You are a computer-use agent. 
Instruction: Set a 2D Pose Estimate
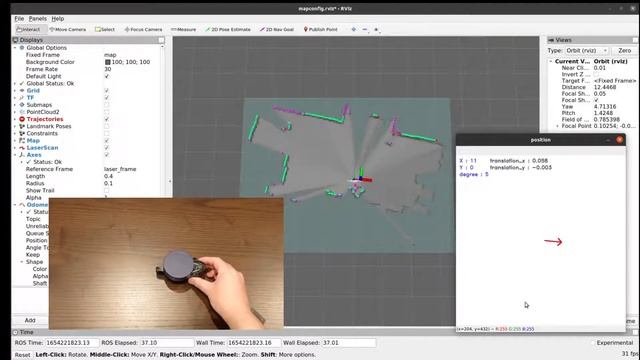pyautogui.click(x=227, y=29)
